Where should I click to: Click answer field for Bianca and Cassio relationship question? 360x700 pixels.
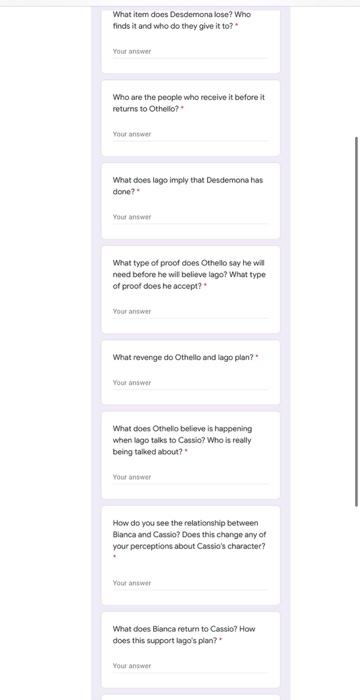pyautogui.click(x=190, y=583)
